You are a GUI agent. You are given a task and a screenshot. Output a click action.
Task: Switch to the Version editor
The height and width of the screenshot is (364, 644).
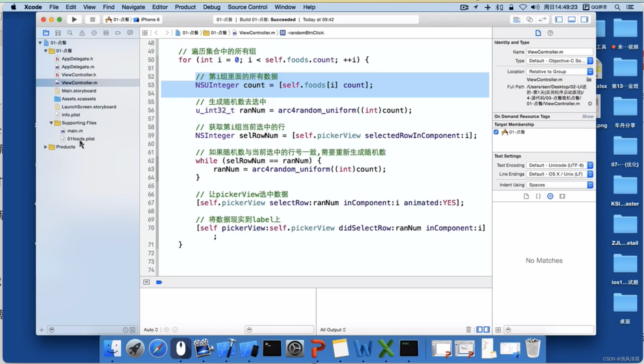tap(542, 19)
